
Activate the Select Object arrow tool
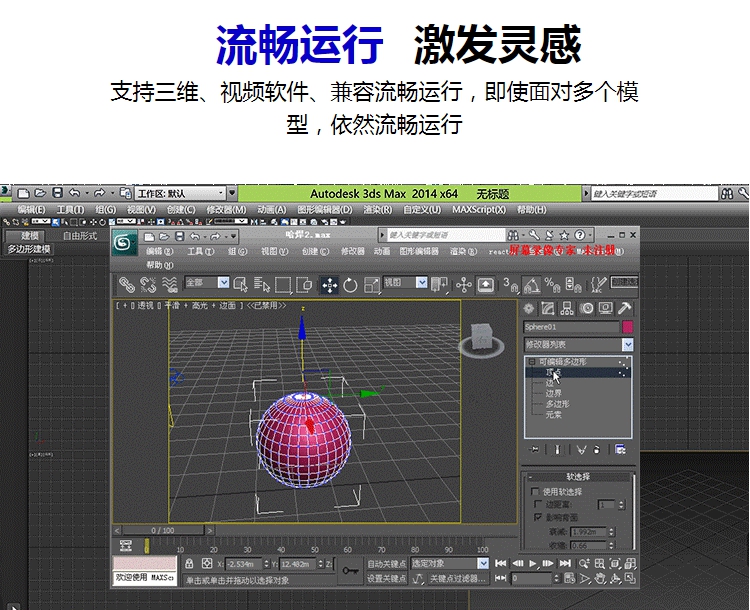(x=241, y=285)
